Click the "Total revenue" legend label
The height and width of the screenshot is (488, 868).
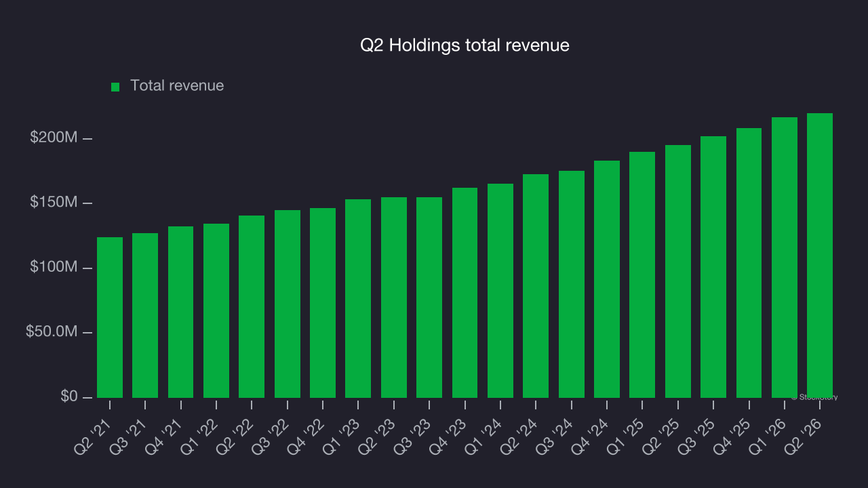click(x=177, y=86)
